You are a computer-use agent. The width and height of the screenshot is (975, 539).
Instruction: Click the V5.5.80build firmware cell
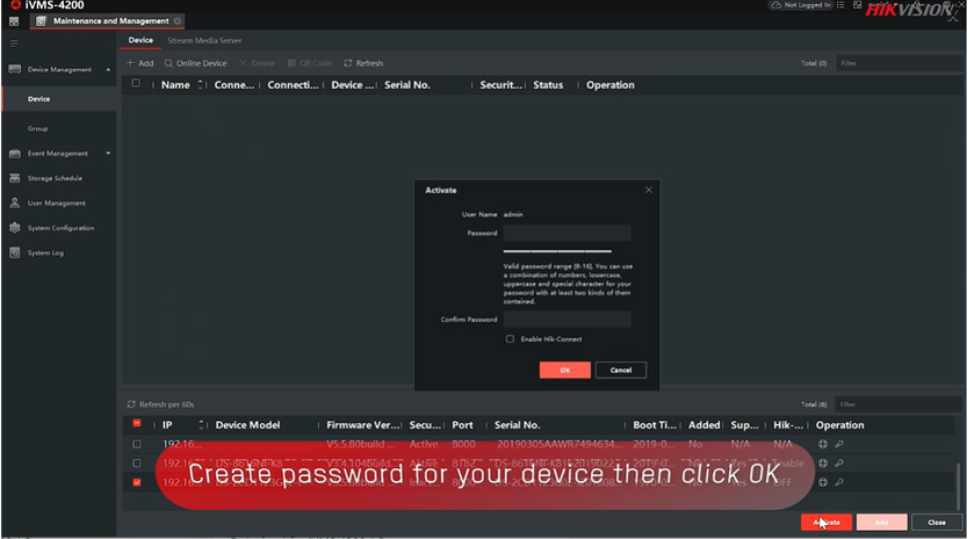click(x=360, y=445)
